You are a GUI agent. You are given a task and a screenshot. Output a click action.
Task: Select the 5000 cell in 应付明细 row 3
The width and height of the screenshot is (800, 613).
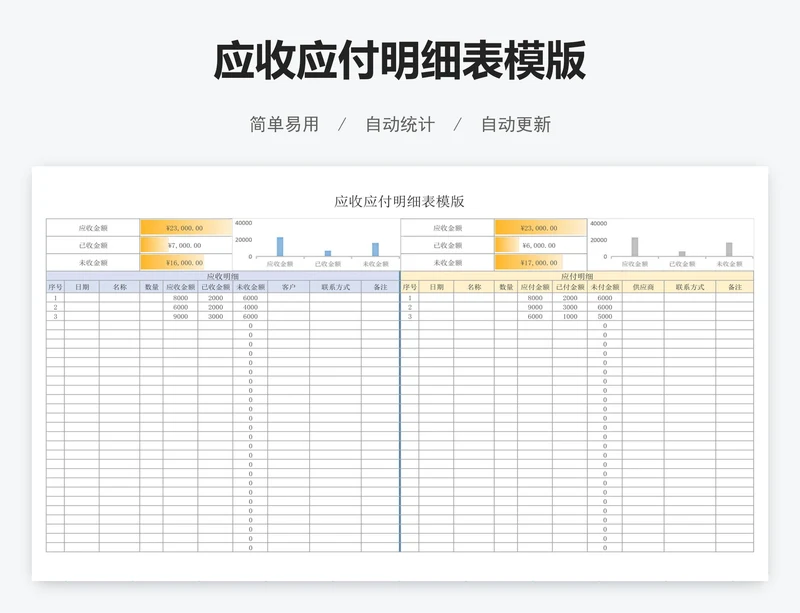point(605,316)
